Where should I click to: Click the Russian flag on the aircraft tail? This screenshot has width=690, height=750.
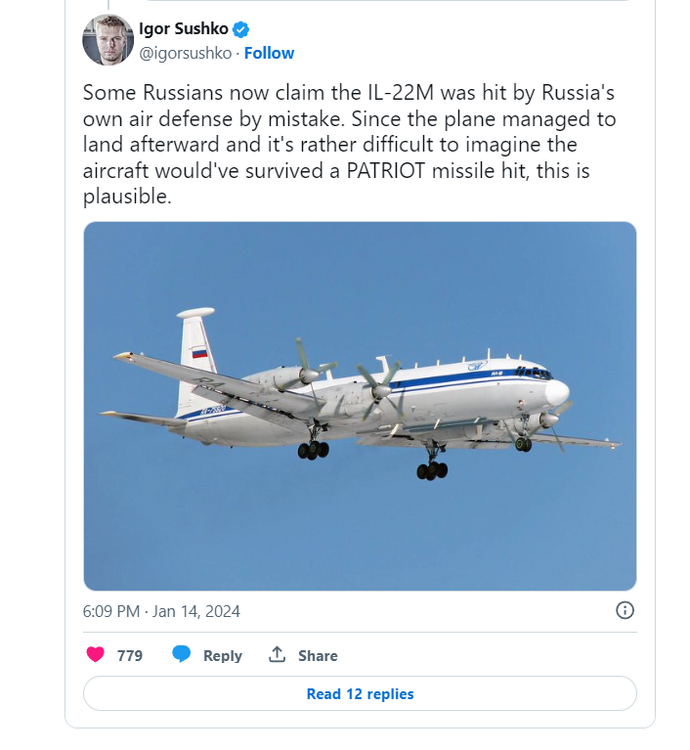[x=199, y=353]
